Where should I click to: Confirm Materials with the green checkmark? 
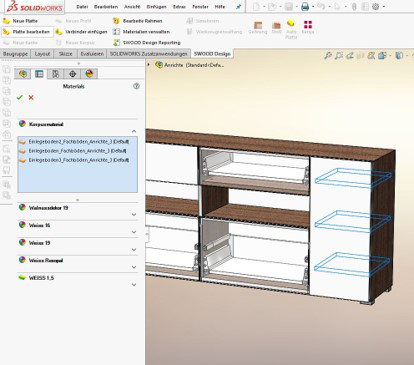[x=20, y=97]
